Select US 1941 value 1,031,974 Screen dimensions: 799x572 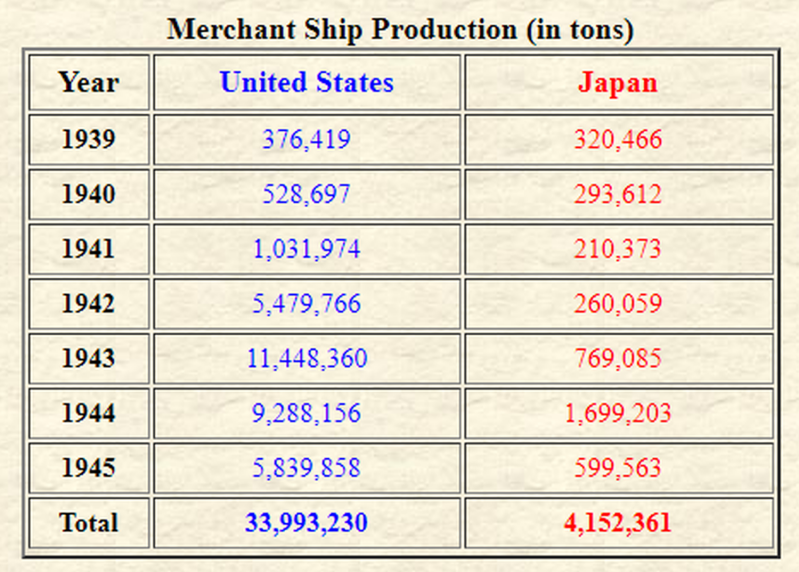[307, 249]
